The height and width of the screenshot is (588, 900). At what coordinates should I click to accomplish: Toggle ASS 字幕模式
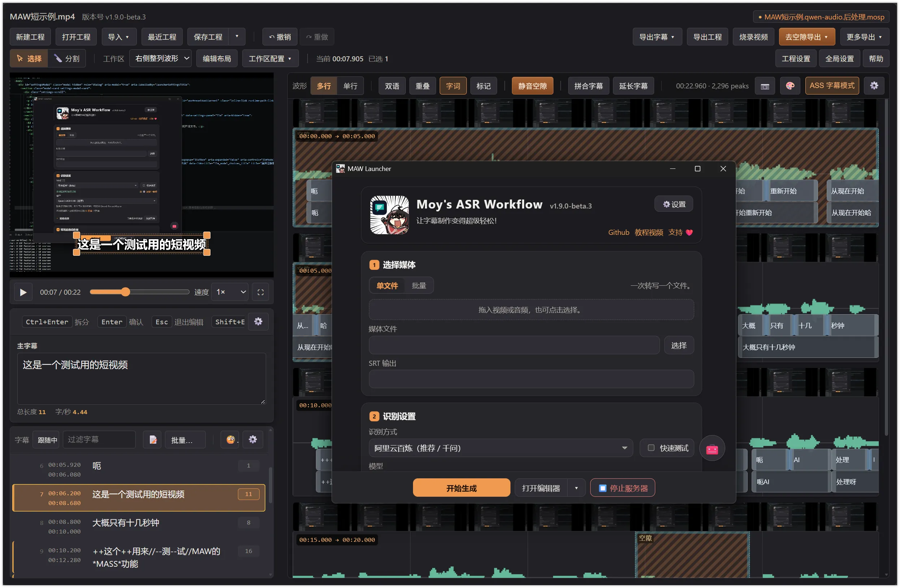[832, 86]
